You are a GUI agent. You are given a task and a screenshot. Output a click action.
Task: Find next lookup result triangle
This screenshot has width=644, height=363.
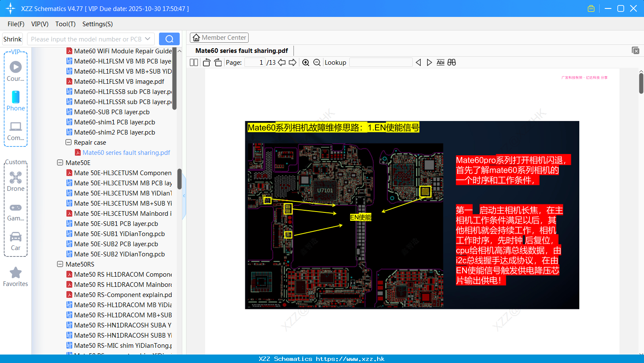click(429, 62)
